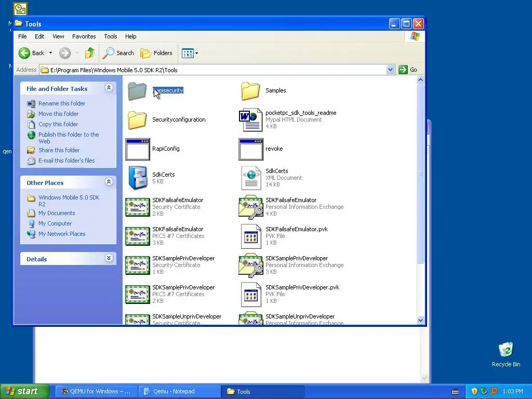Open the Search pane
The width and height of the screenshot is (532, 399).
[x=118, y=53]
